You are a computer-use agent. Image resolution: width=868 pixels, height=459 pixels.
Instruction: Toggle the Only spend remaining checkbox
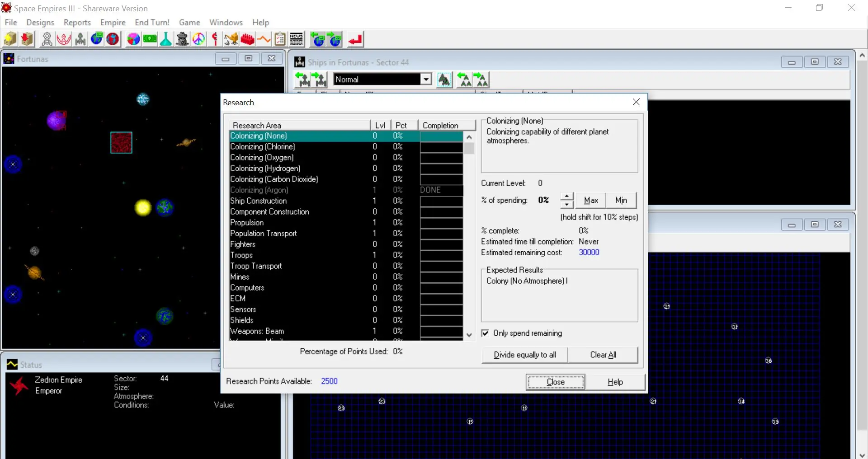pos(485,333)
